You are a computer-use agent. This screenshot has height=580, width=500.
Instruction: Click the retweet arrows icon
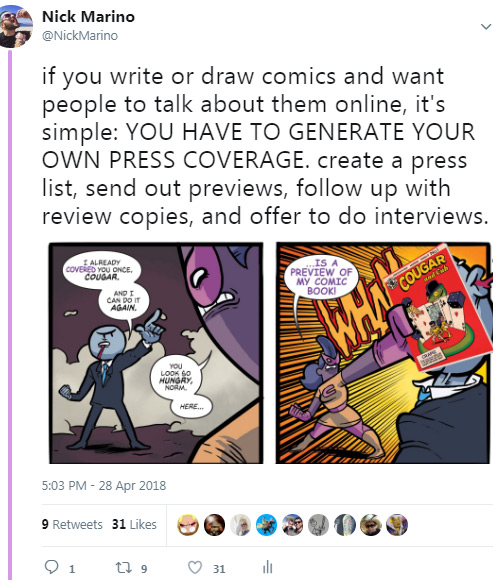(x=122, y=567)
